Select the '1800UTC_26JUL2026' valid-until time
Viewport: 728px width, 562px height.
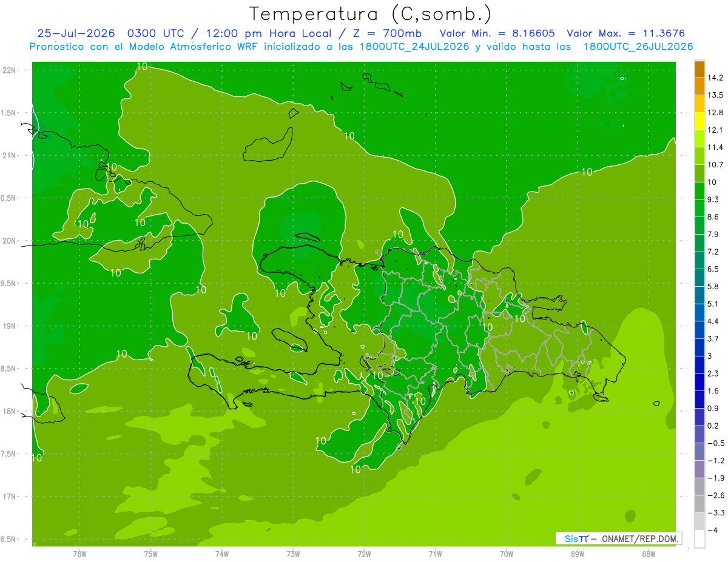638,47
